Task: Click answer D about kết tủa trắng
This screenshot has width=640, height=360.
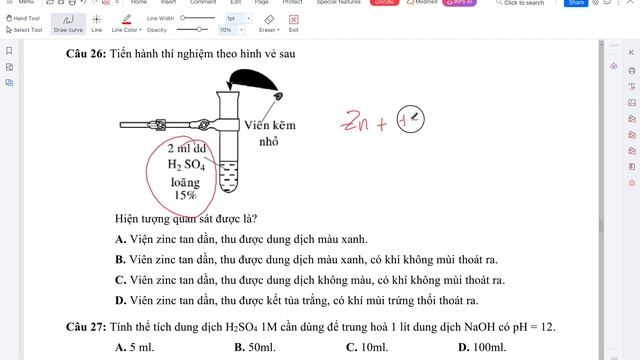Action: coord(297,301)
